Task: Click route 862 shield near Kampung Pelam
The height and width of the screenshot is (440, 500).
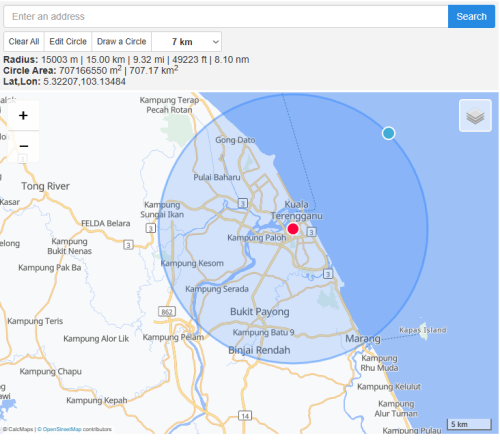Action: tap(167, 312)
